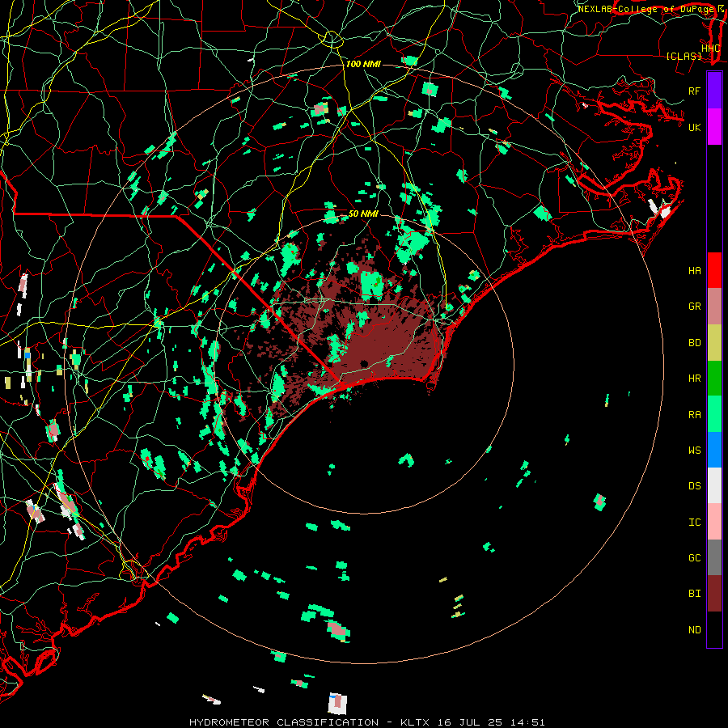The height and width of the screenshot is (728, 728).
Task: Choose the gray GC legend swatch
Action: click(x=714, y=557)
